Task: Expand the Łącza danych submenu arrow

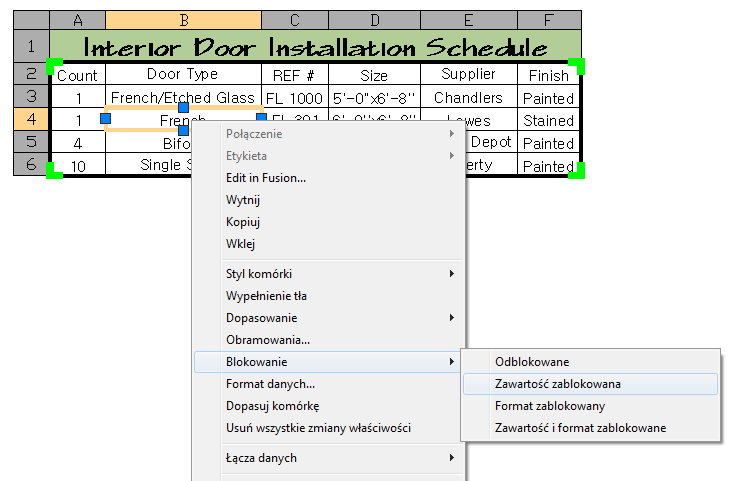Action: coord(452,458)
